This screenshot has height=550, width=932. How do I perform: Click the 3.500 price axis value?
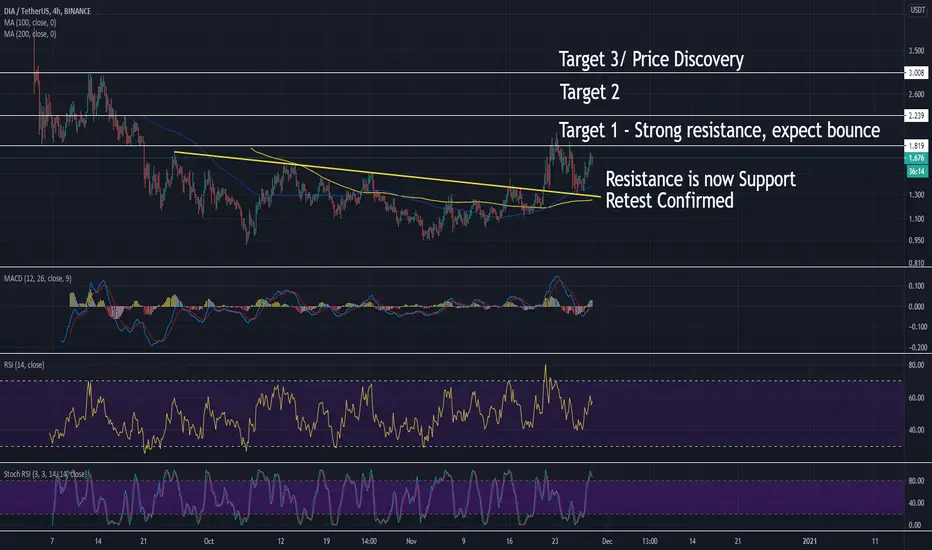pos(916,51)
